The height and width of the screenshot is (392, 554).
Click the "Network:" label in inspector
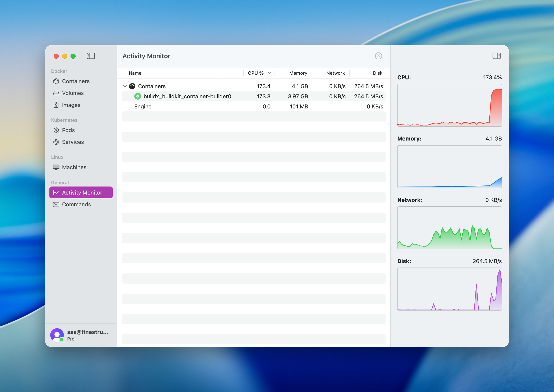410,200
